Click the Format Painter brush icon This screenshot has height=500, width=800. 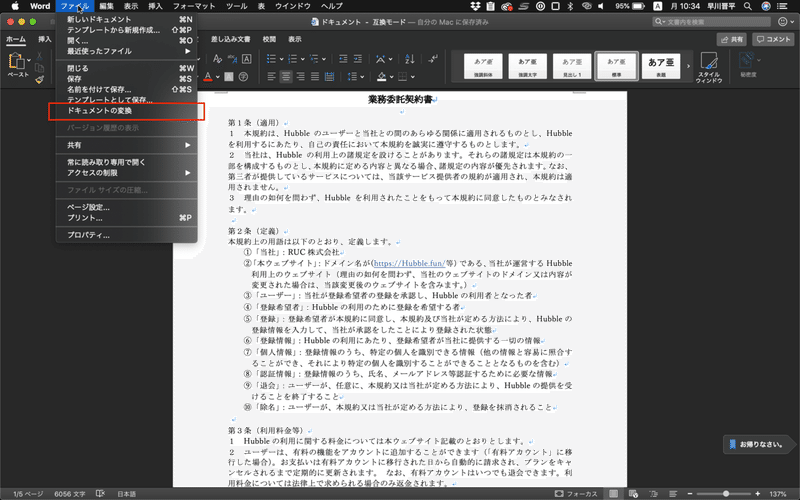[39, 79]
